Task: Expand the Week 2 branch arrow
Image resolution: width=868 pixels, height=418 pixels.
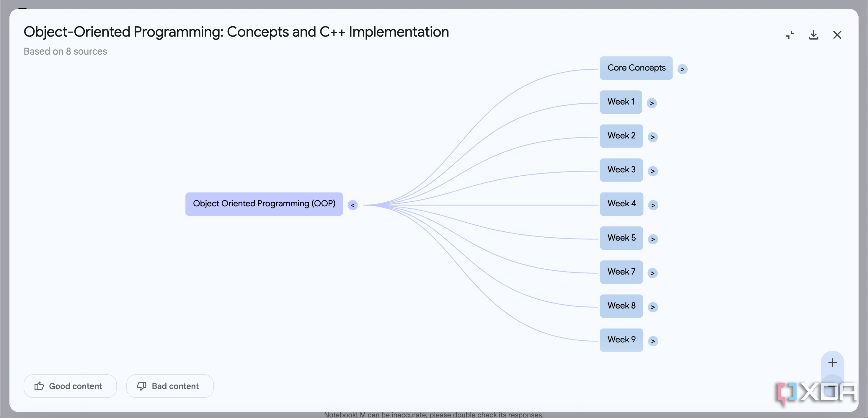Action: point(653,137)
